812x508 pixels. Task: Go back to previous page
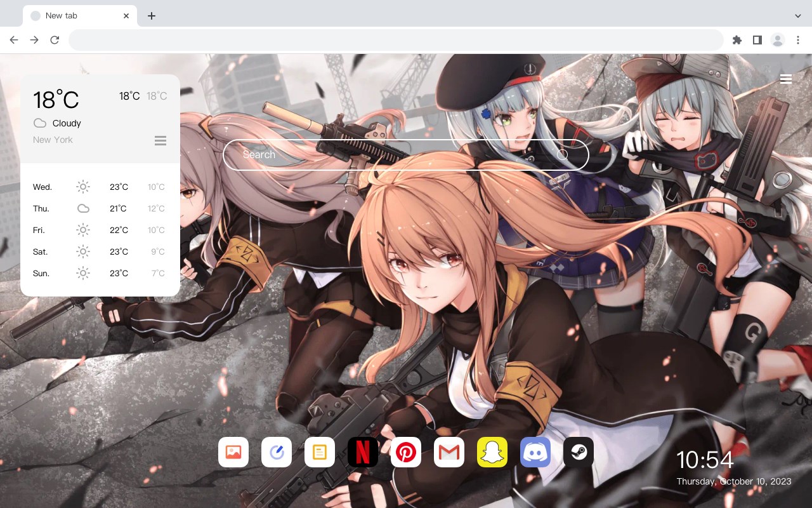point(14,40)
